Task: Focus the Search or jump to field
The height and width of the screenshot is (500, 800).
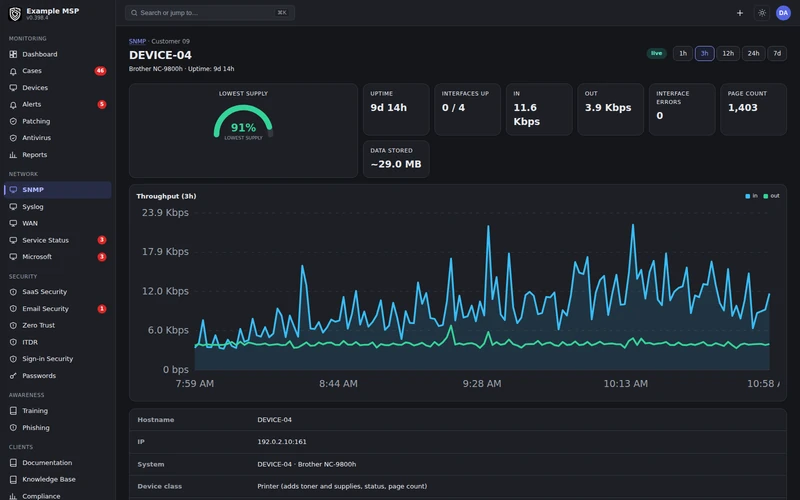Action: pyautogui.click(x=210, y=13)
